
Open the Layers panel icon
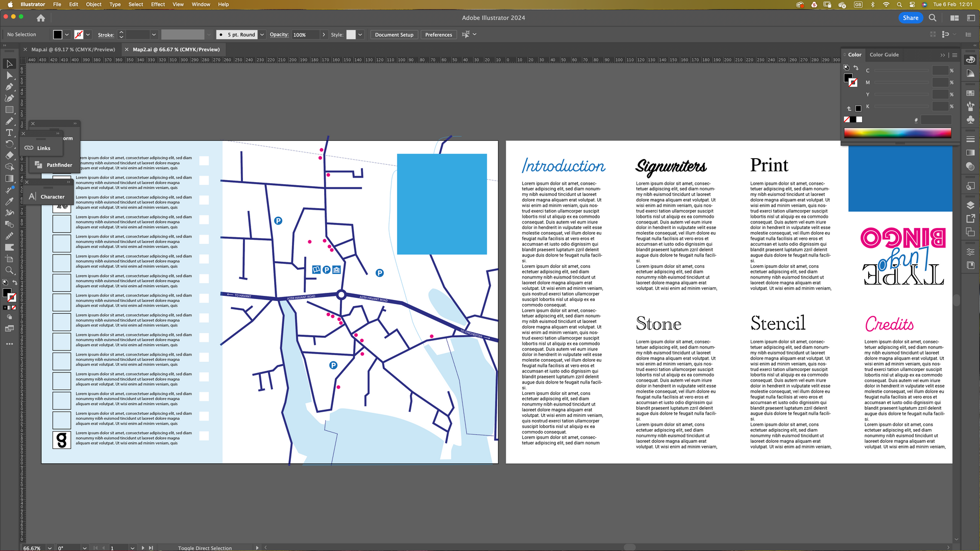click(x=970, y=205)
